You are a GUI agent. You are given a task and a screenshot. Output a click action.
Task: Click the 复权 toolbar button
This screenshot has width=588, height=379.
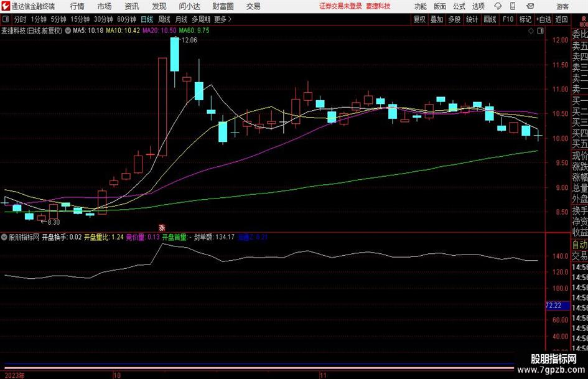[419, 19]
